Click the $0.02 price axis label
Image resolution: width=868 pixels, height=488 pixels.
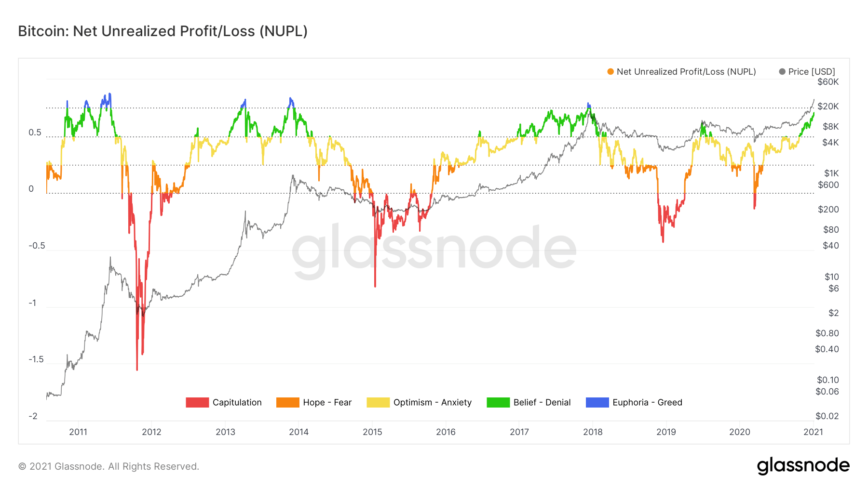tap(827, 416)
